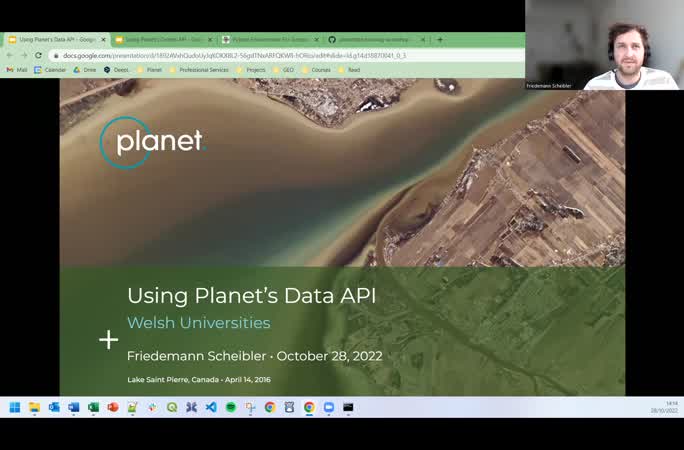Click the docs.google.com address bar

click(287, 55)
